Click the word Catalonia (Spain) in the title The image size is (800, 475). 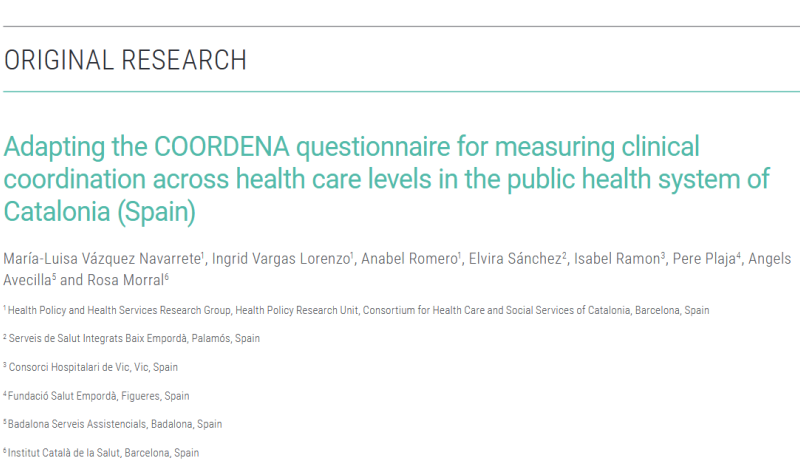99,212
